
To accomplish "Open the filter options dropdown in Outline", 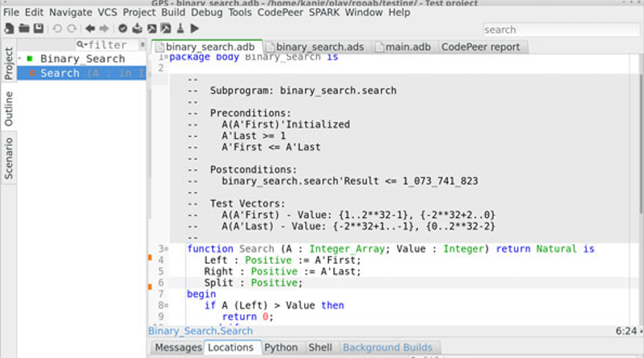I will (80, 44).
